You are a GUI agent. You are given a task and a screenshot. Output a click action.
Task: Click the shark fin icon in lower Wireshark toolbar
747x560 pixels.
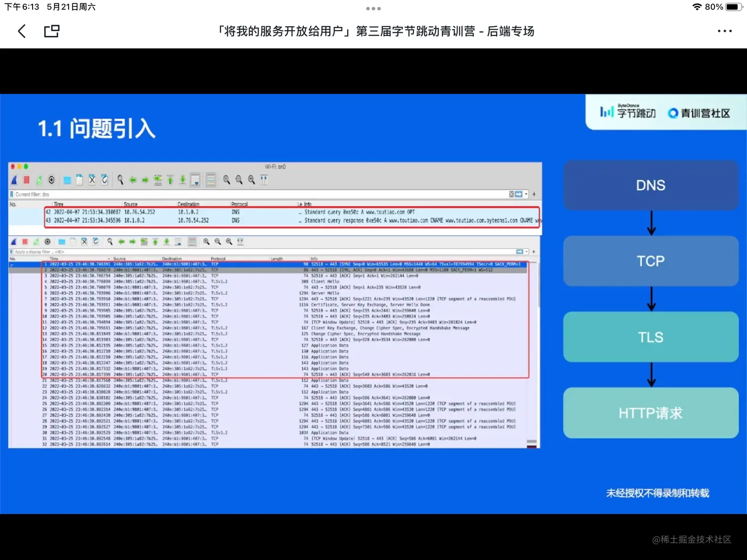coord(13,241)
